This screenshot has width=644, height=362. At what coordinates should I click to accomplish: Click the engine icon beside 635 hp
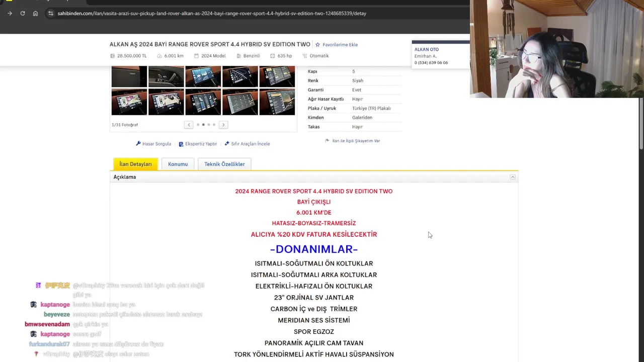pyautogui.click(x=273, y=56)
